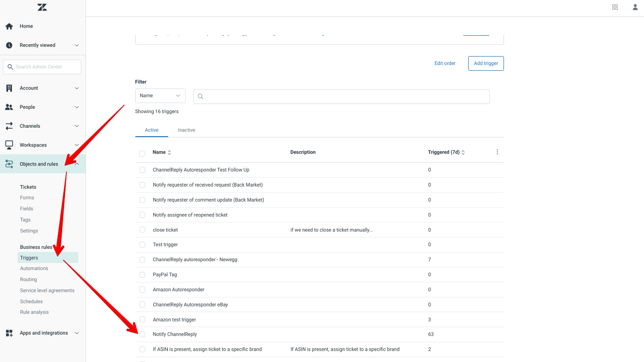This screenshot has width=644, height=362.
Task: Click the Add trigger button
Action: click(486, 63)
